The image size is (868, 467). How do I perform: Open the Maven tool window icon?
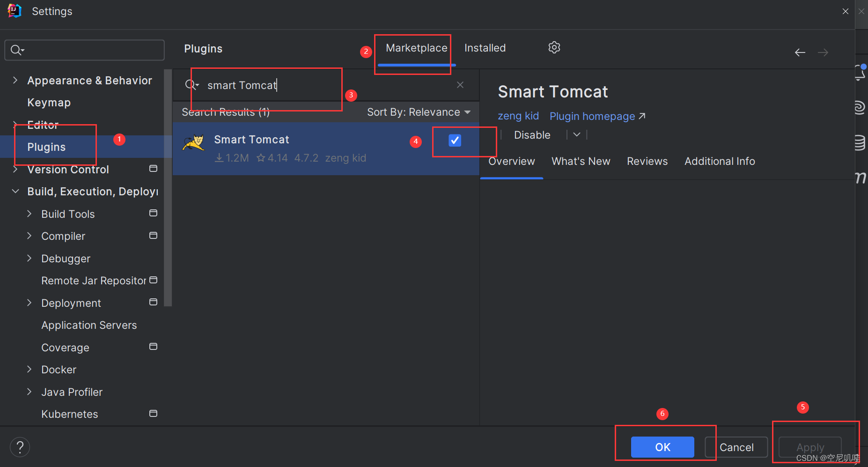[x=861, y=178]
